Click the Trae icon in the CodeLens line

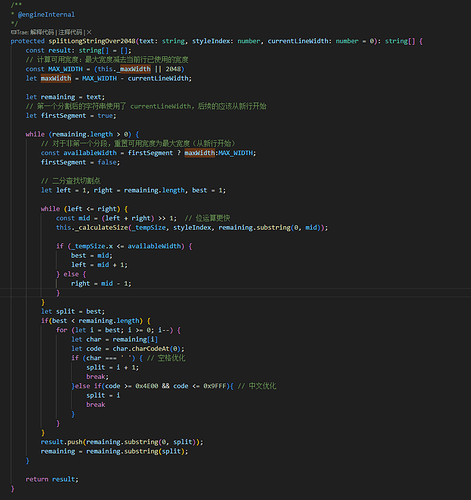13,32
